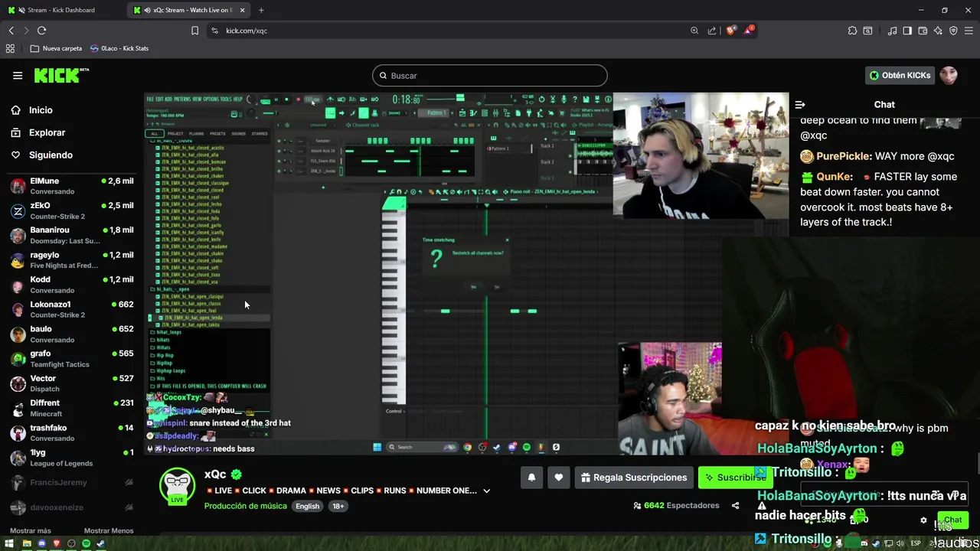The height and width of the screenshot is (551, 980).
Task: Focus the Buscar search field
Action: (x=490, y=76)
